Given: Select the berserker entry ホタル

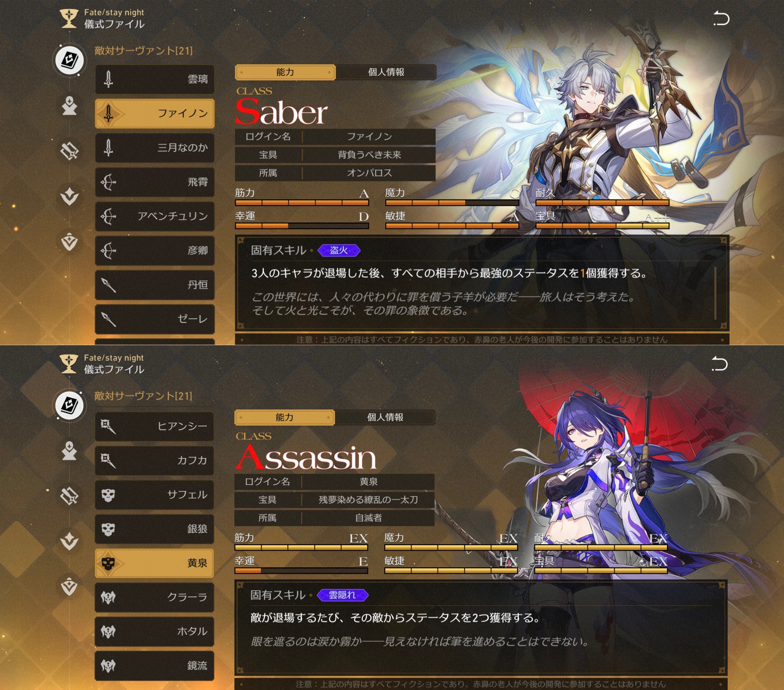Looking at the screenshot, I should tap(154, 631).
